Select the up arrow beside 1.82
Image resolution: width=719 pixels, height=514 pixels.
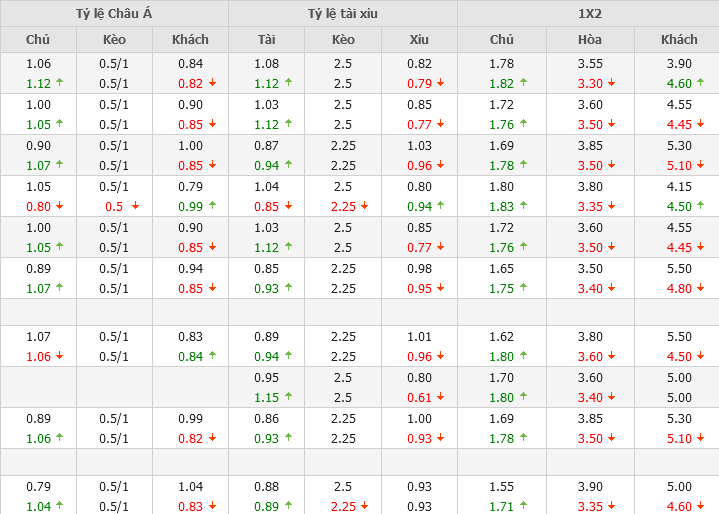(523, 84)
